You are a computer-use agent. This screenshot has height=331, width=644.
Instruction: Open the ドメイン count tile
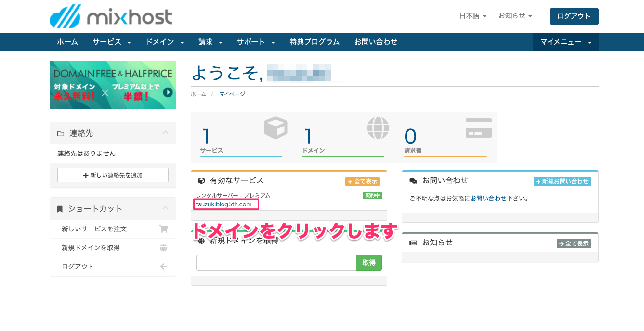point(343,137)
